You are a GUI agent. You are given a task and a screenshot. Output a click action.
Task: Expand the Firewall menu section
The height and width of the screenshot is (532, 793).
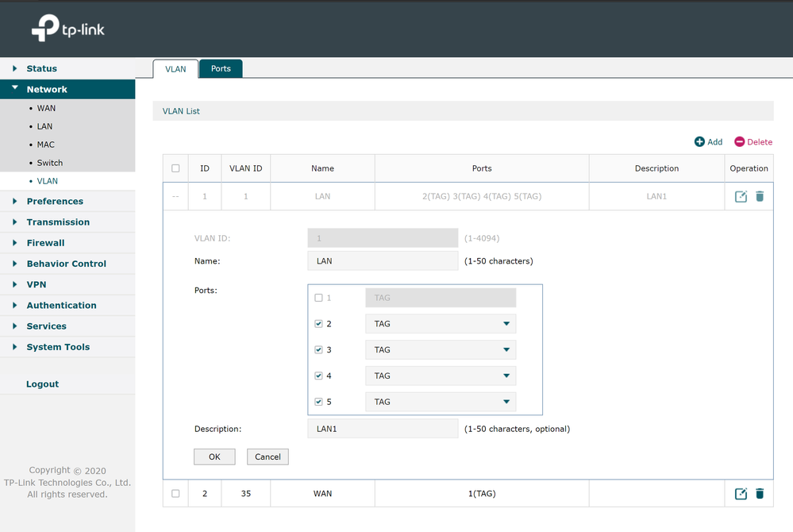pyautogui.click(x=45, y=243)
